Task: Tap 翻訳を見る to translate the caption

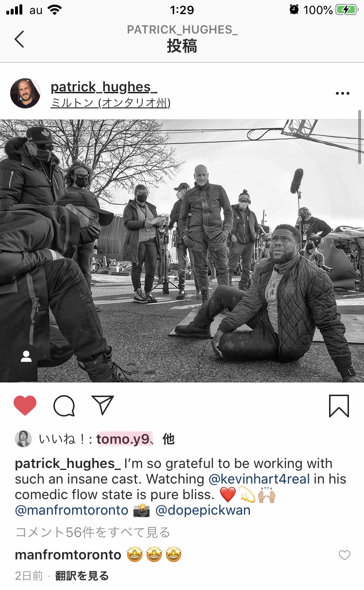Action: coord(82,576)
